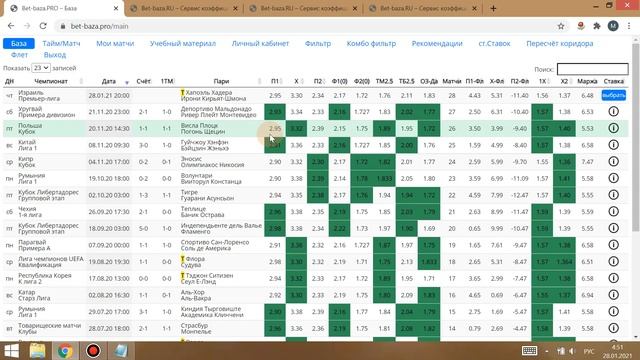Go back in browser history

(11, 26)
